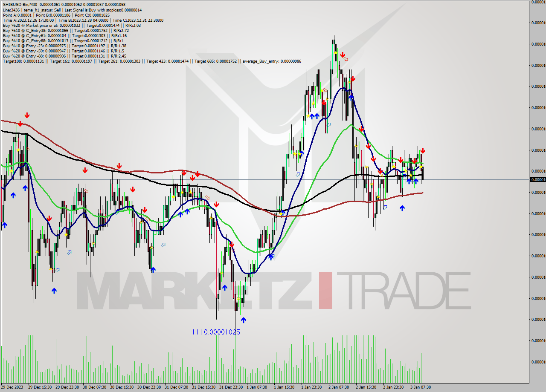Click the '1 Jan 07:30' time label
Image resolution: width=546 pixels, height=392 pixels.
coord(257,387)
